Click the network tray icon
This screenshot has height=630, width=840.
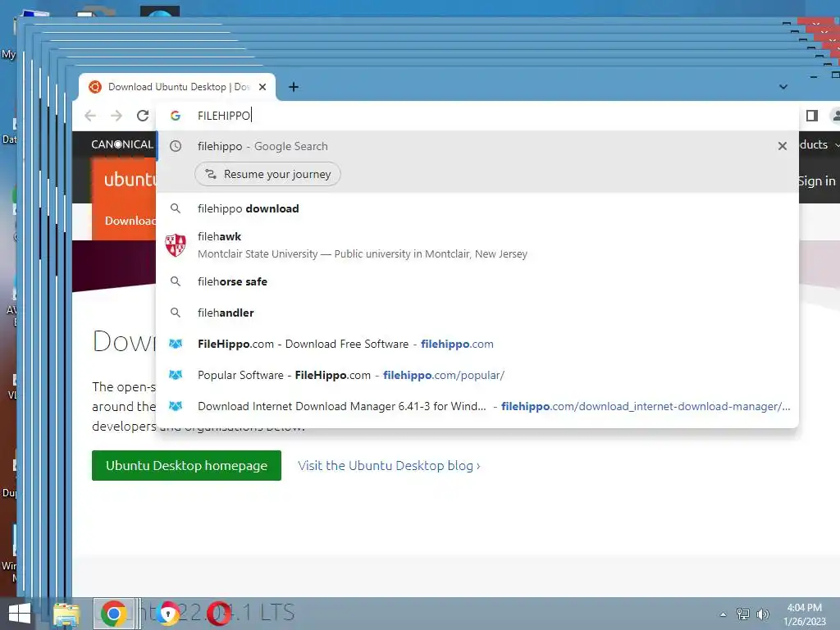[x=743, y=614]
